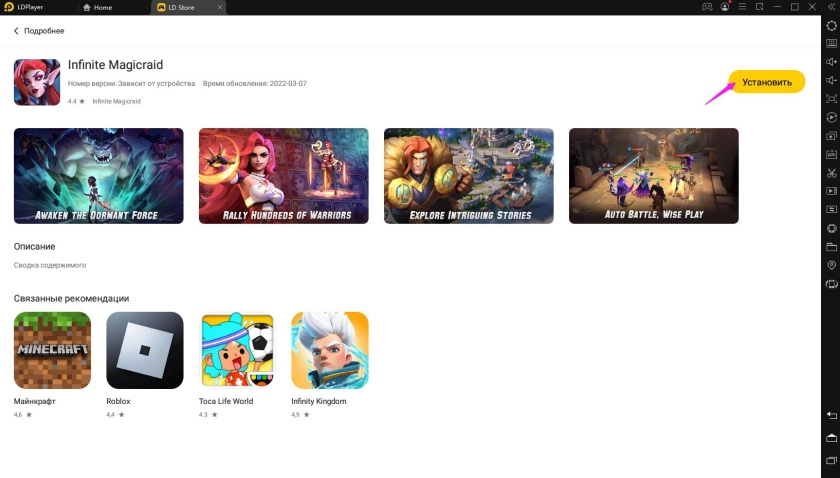Click the Майнкрафт title text
840x478 pixels.
point(35,401)
